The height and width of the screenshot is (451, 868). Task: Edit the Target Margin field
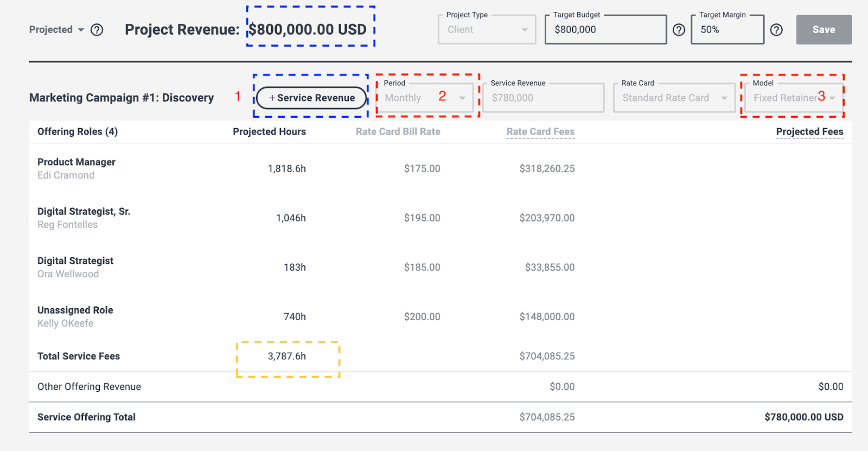pos(727,30)
